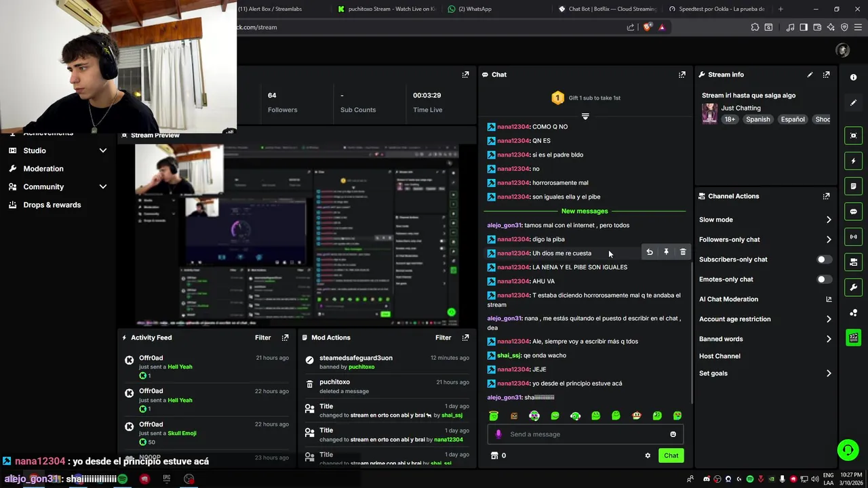Click the green clapperboard clip icon
The width and height of the screenshot is (868, 488).
853,338
